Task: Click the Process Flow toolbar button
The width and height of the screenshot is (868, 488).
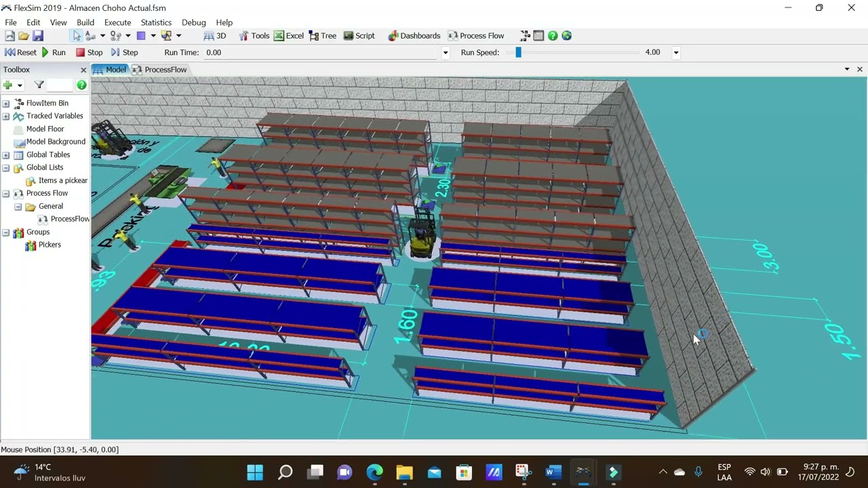Action: pos(476,36)
